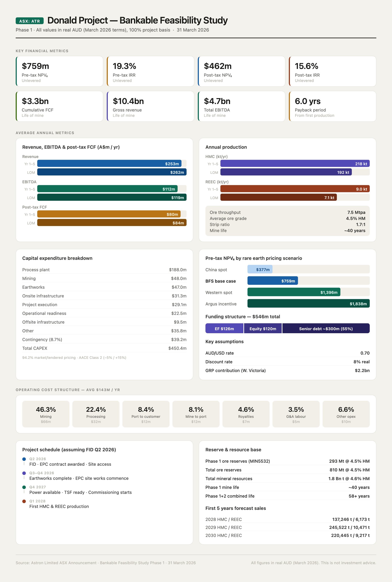The height and width of the screenshot is (582, 392).
Task: Click the Senior debt ~$300m segment
Action: 326,329
